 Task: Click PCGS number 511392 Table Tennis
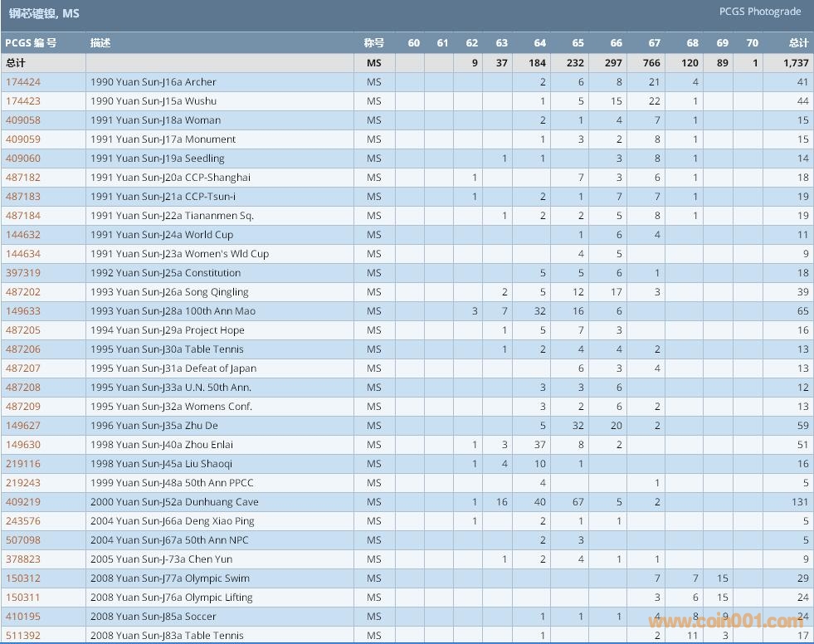[23, 636]
